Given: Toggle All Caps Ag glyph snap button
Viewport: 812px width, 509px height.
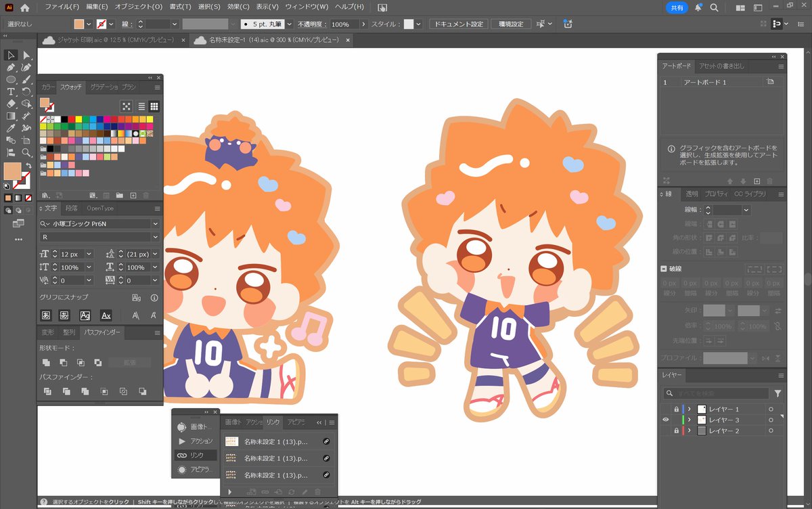Looking at the screenshot, I should [x=85, y=315].
